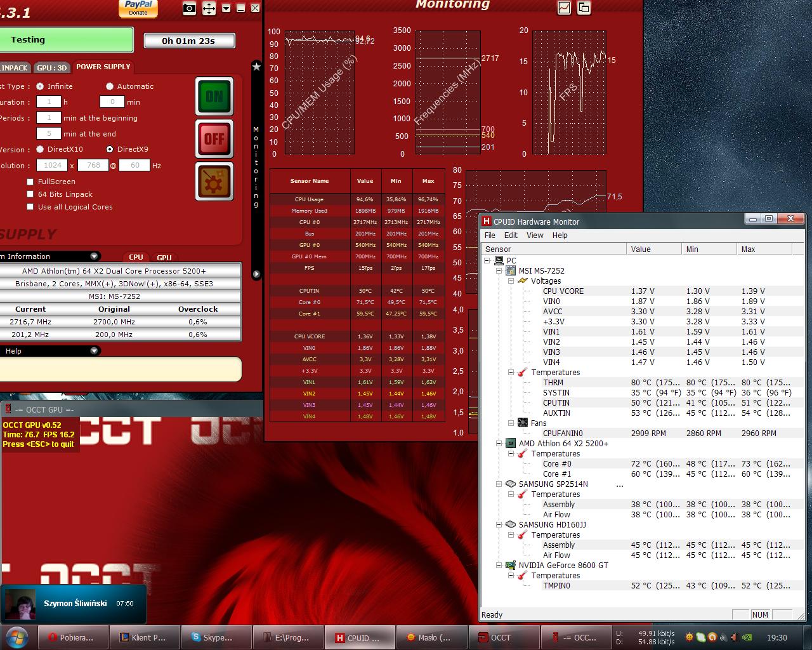The height and width of the screenshot is (650, 812).
Task: Show the GPU tab in system information
Action: pyautogui.click(x=164, y=257)
